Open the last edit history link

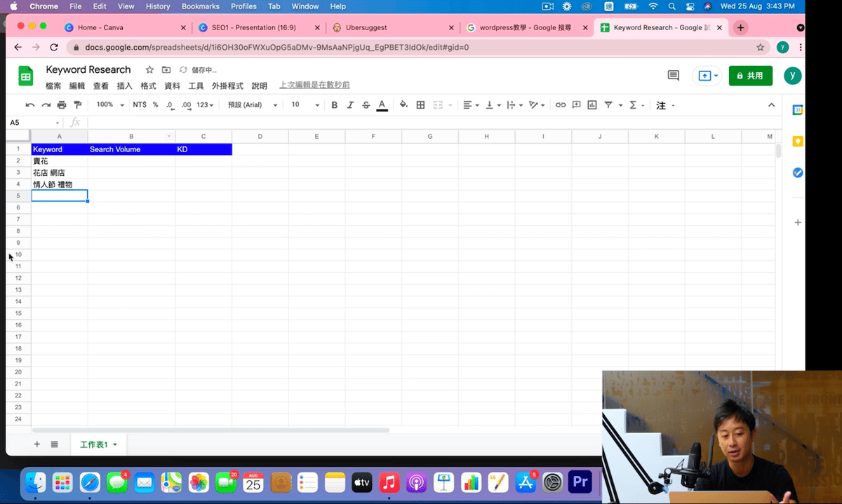coord(314,86)
